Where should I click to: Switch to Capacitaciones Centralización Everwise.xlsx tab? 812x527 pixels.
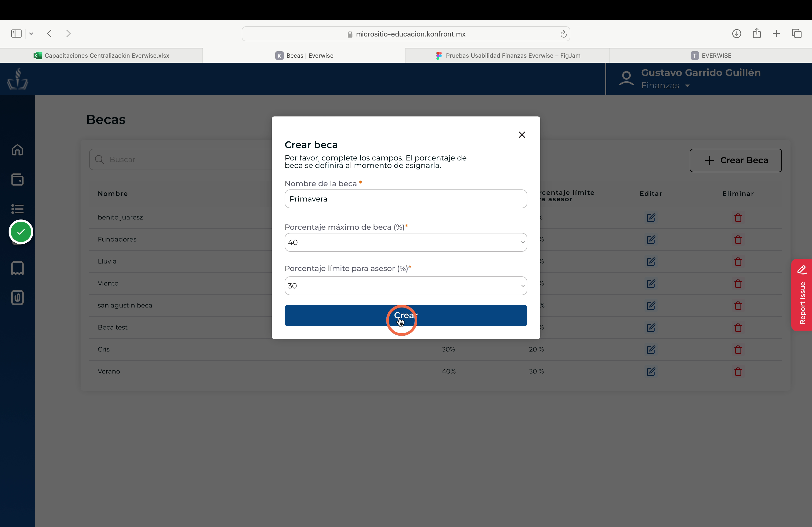coord(101,56)
